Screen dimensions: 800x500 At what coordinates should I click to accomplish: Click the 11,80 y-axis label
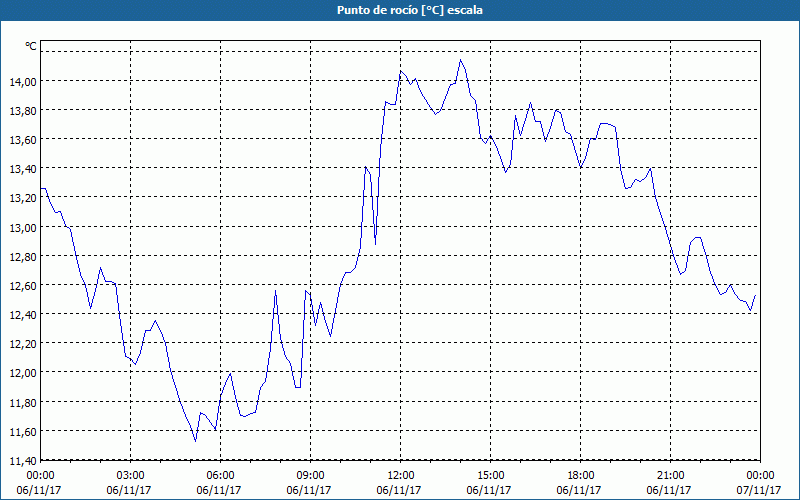[23, 403]
